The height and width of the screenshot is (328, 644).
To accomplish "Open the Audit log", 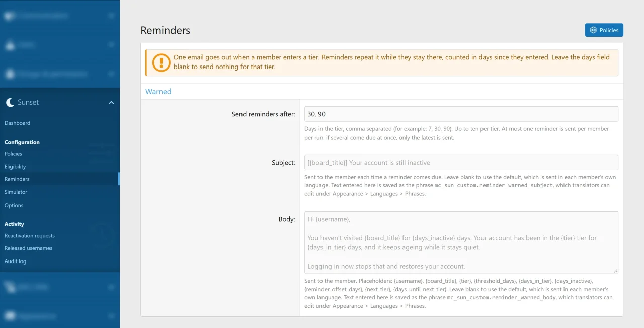I will point(15,261).
